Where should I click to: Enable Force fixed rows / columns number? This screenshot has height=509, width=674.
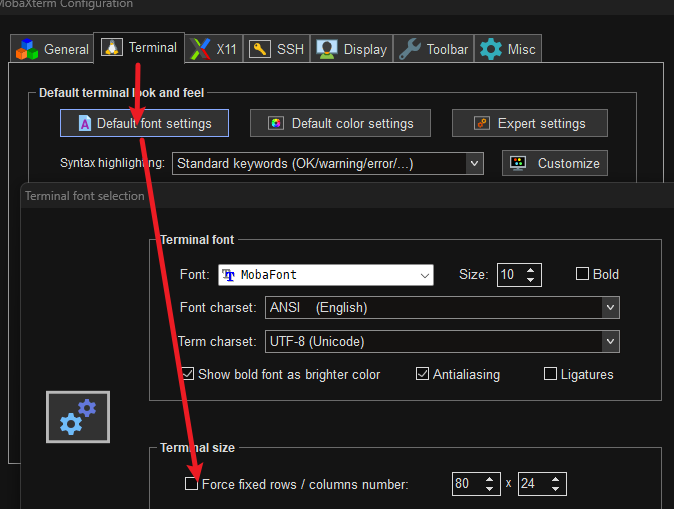click(191, 484)
